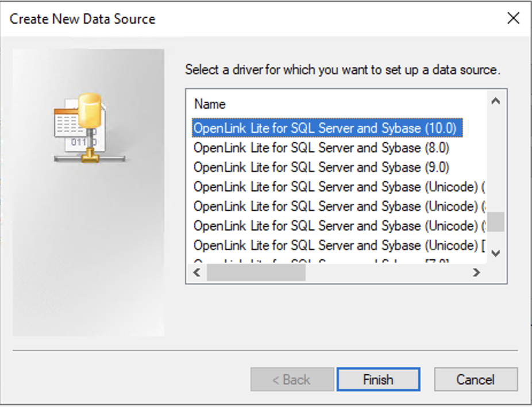
Task: Select the third Unicode driver entry
Action: click(339, 226)
